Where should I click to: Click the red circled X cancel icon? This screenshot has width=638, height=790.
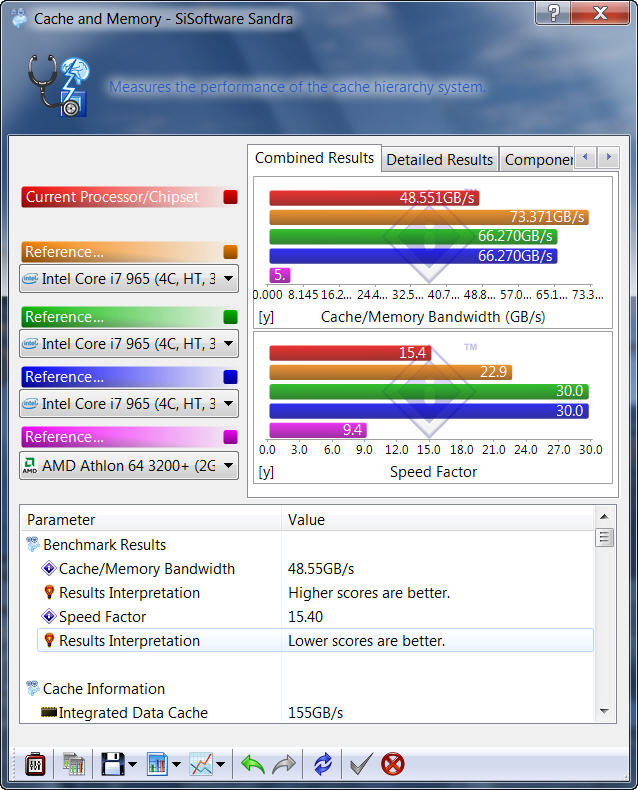(x=393, y=764)
